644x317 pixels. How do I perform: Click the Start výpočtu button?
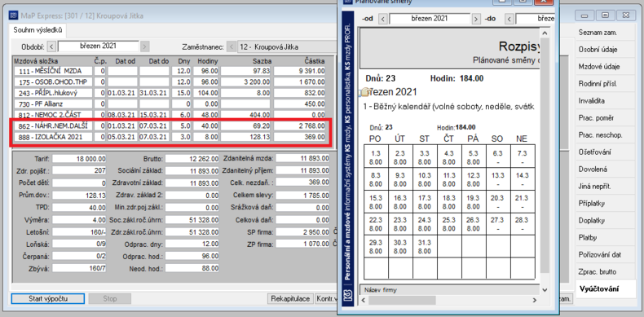click(x=48, y=298)
